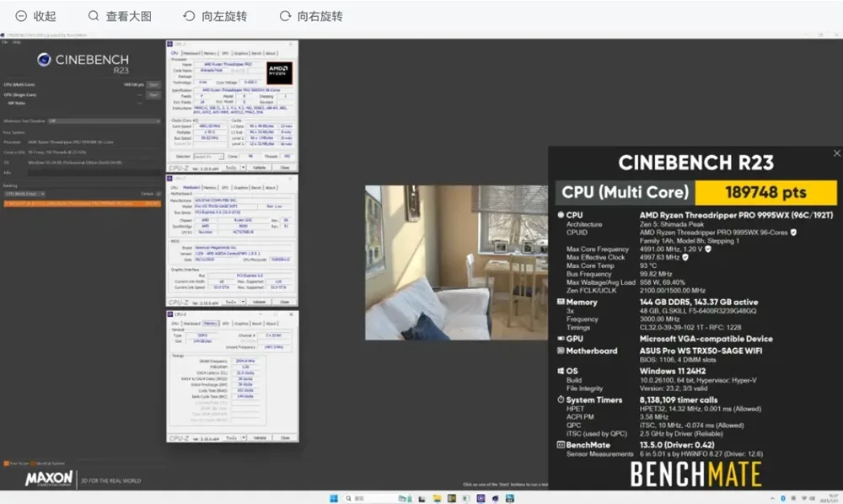Click the rendered living room preview image
Screen dimensions: 843x504
[x=455, y=262]
